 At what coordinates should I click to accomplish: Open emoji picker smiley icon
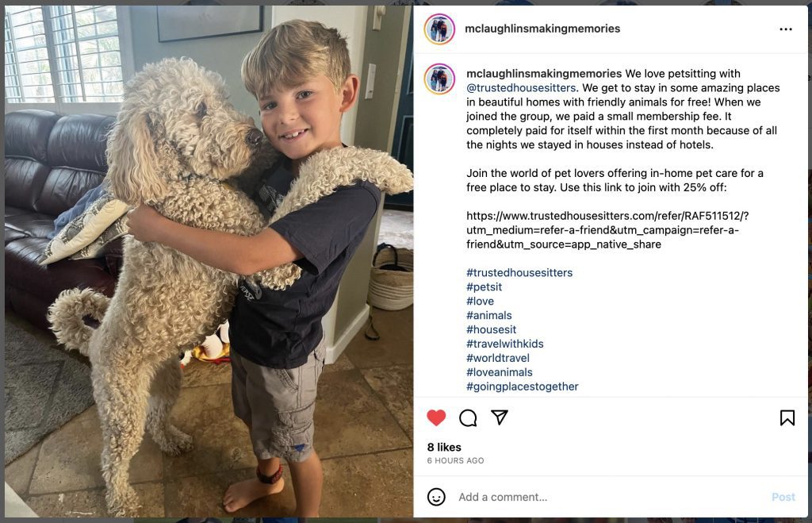click(x=436, y=497)
